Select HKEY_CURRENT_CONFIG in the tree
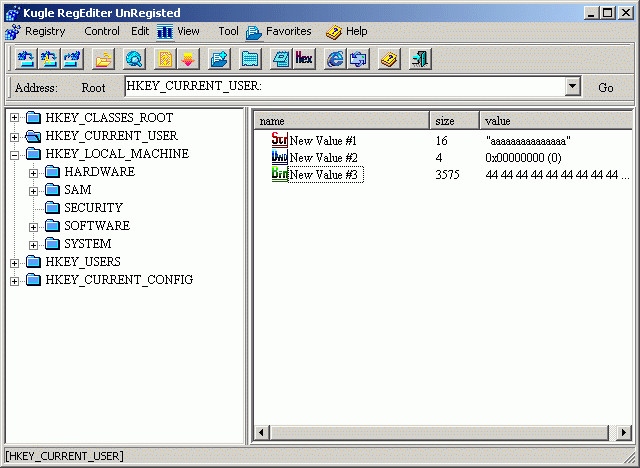The height and width of the screenshot is (468, 640). click(119, 280)
